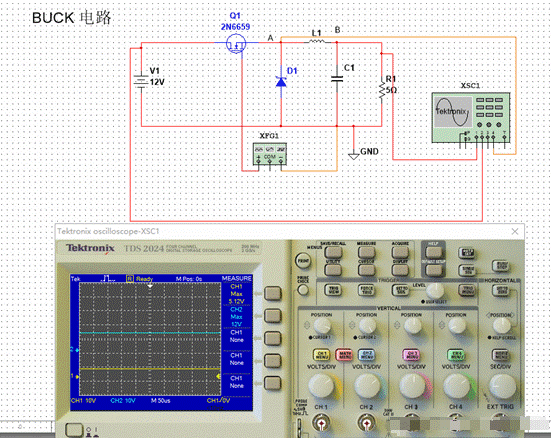Open the MEASURE menu on the oscilloscope
Image resolution: width=552 pixels, height=438 pixels.
(366, 251)
